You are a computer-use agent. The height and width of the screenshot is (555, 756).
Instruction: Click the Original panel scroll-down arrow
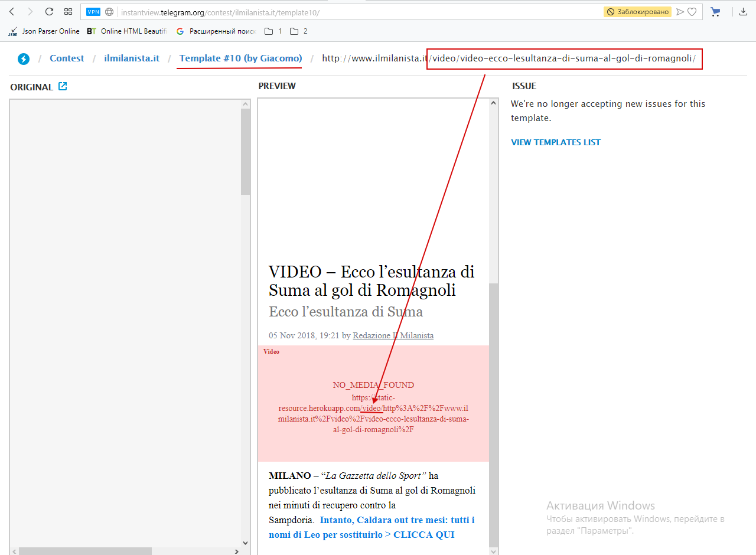click(246, 543)
